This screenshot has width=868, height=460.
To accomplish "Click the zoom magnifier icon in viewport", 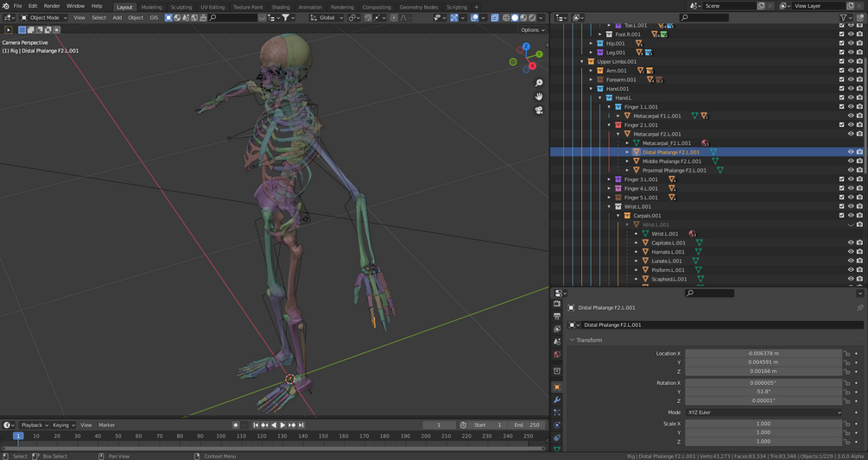I will point(539,84).
